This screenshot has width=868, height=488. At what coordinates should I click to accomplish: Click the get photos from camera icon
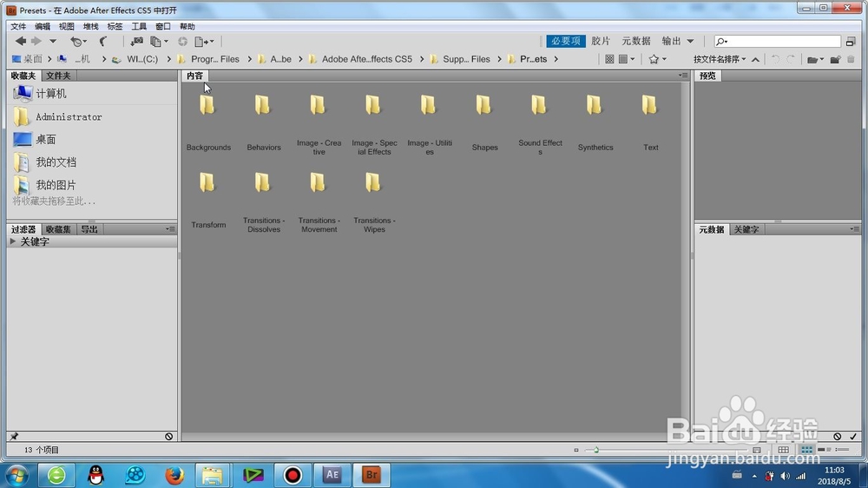(x=136, y=41)
